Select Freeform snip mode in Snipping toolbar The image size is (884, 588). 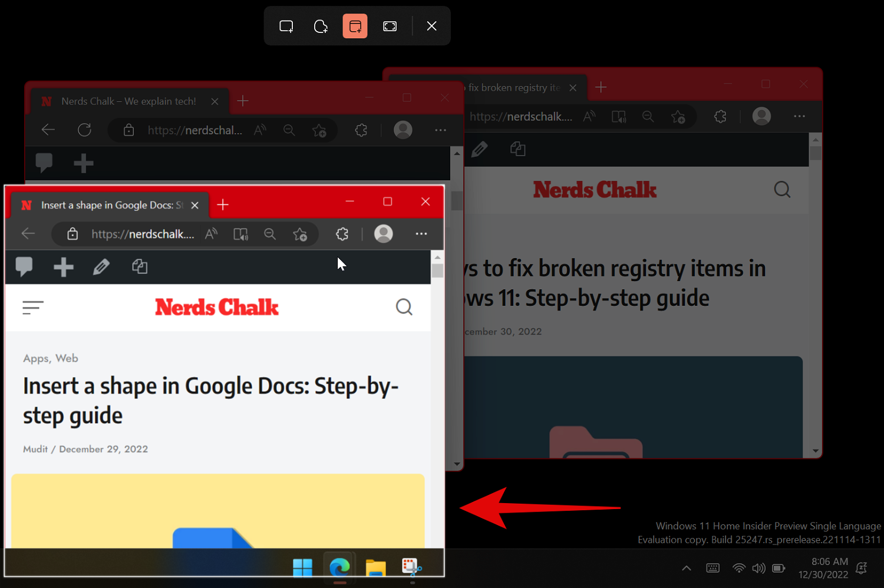(x=321, y=26)
